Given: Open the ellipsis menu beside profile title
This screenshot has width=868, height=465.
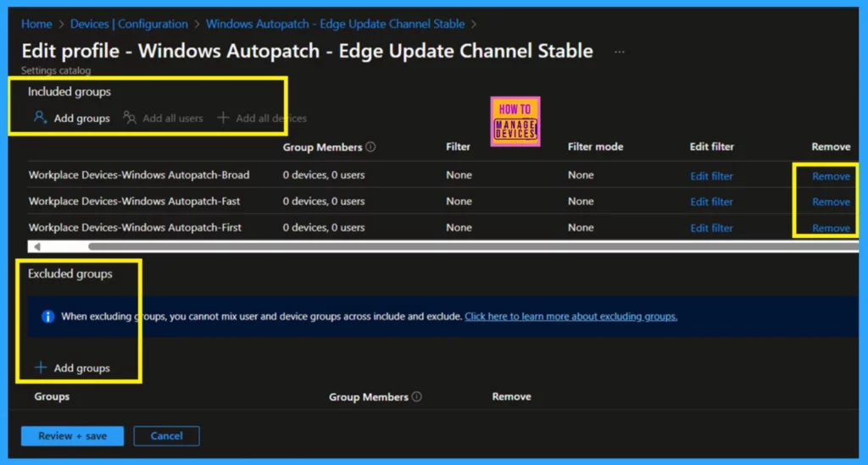Looking at the screenshot, I should click(x=620, y=52).
